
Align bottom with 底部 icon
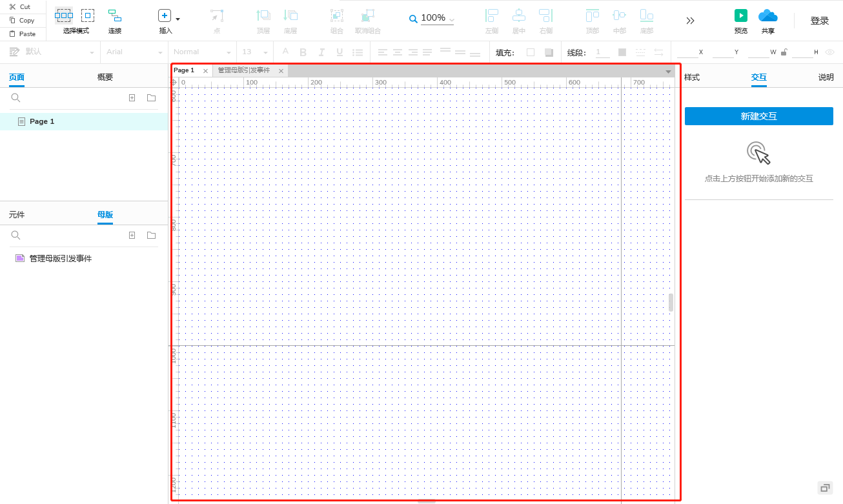point(647,15)
